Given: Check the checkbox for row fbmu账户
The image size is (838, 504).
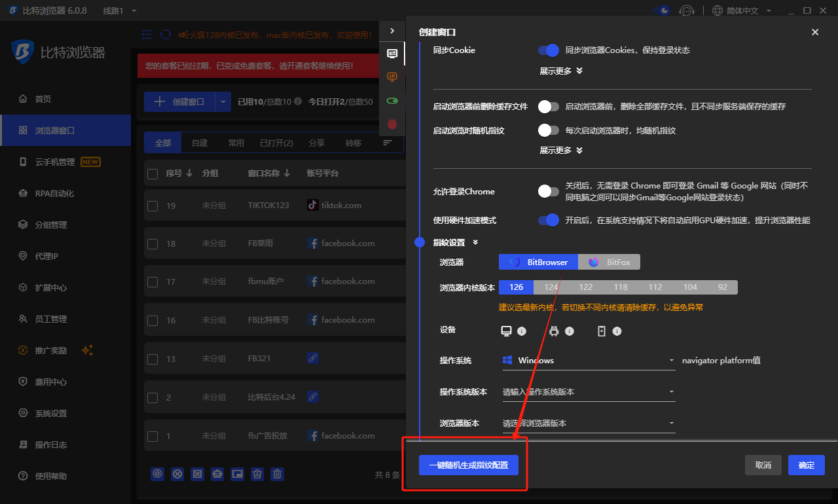Looking at the screenshot, I should tap(153, 281).
